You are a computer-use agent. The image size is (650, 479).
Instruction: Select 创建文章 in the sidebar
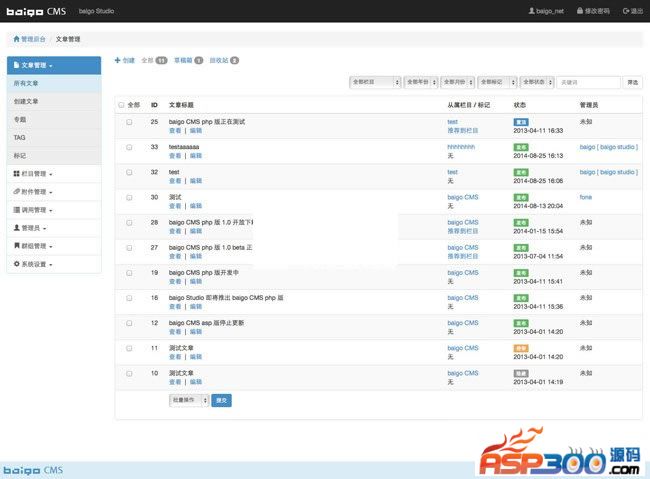point(54,101)
